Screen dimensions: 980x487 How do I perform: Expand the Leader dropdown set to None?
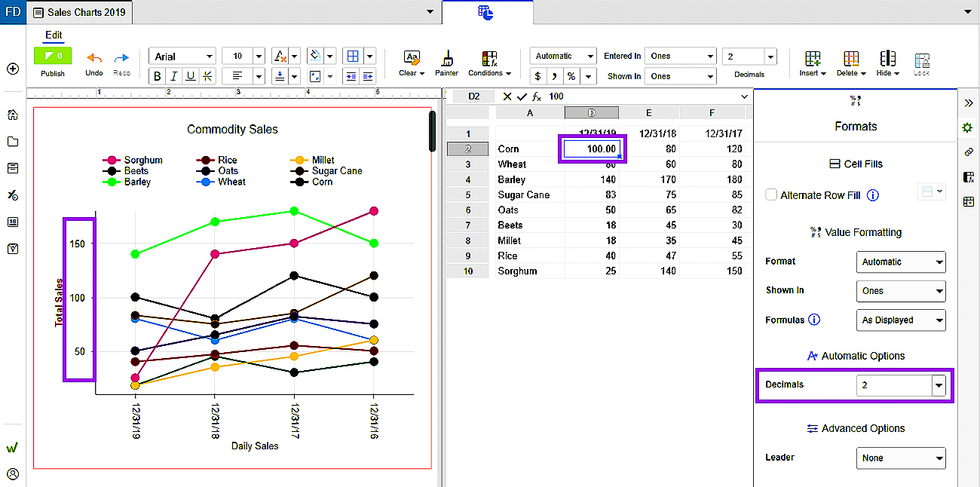pos(901,458)
